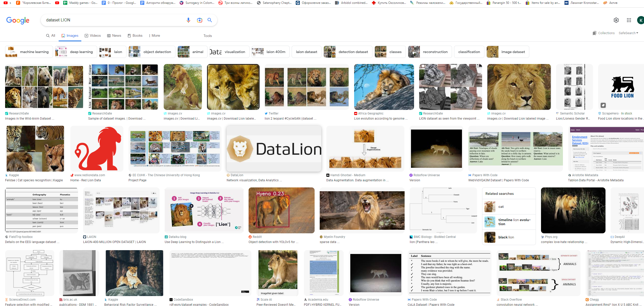Open search by image camera icon
Image resolution: width=644 pixels, height=306 pixels.
point(199,20)
